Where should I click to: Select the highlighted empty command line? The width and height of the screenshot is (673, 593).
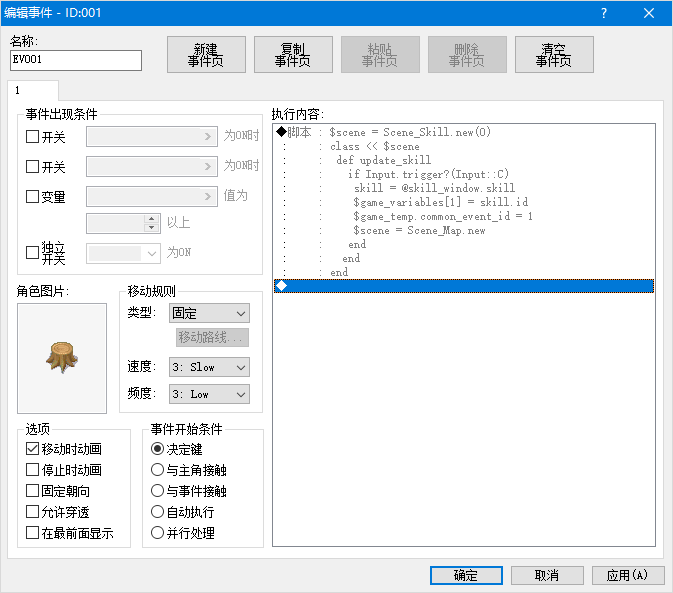[464, 286]
